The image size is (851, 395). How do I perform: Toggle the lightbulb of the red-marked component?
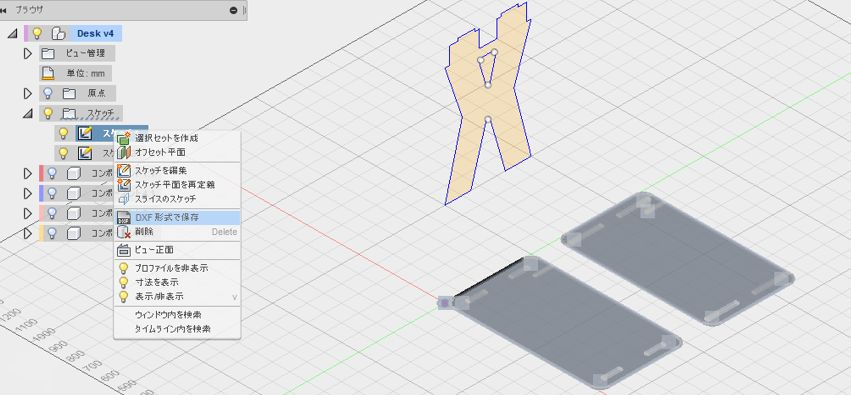coord(52,174)
